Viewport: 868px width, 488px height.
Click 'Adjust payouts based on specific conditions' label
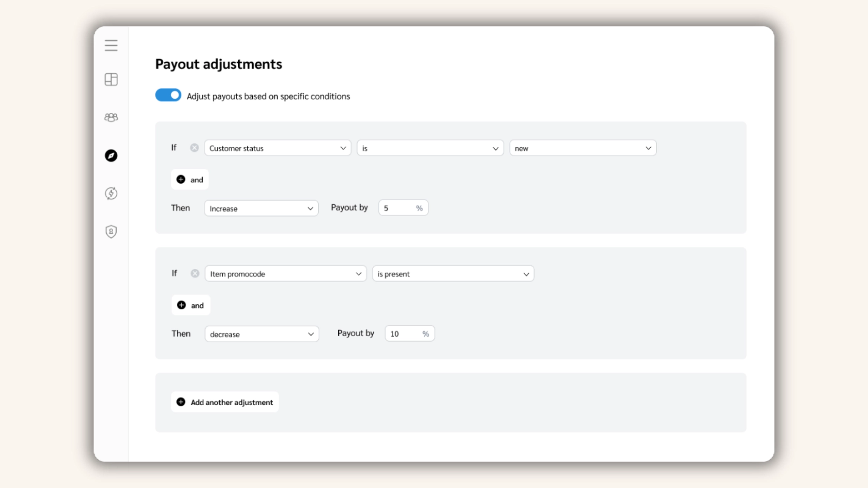tap(268, 96)
